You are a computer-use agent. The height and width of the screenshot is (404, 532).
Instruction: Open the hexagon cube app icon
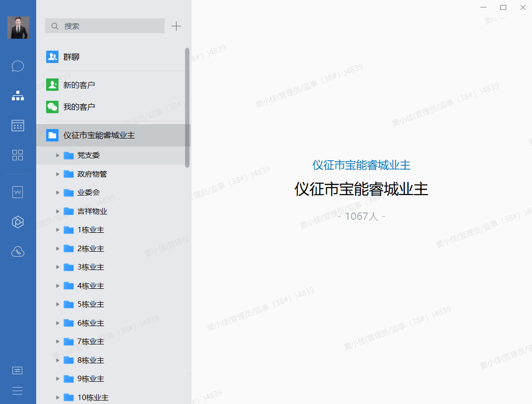pos(18,222)
